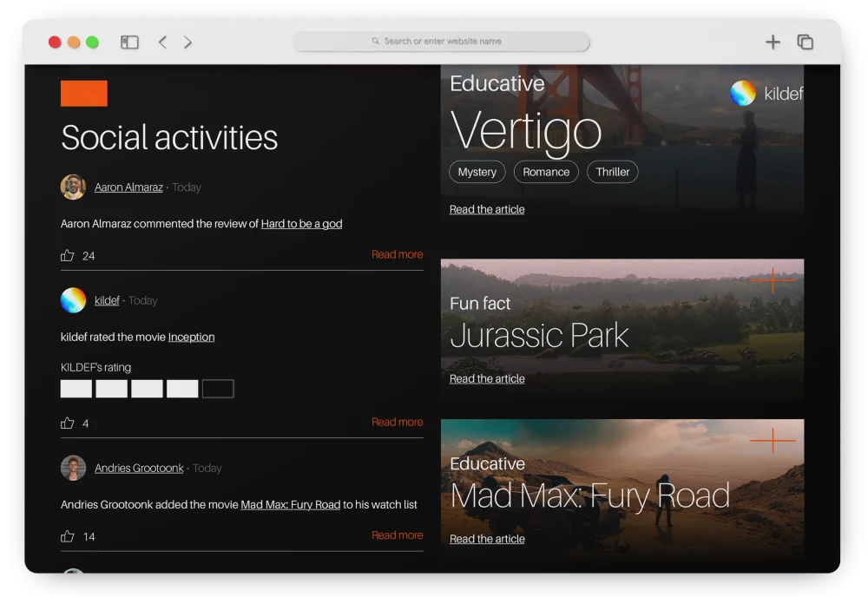This screenshot has width=868, height=597.
Task: Minimize the window with the yellow button
Action: tap(74, 42)
